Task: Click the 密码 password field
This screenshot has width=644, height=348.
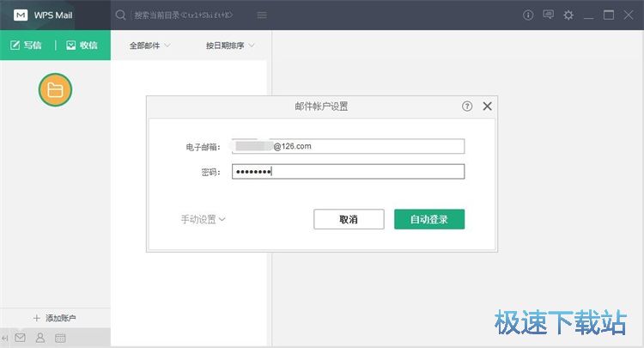Action: coord(349,171)
